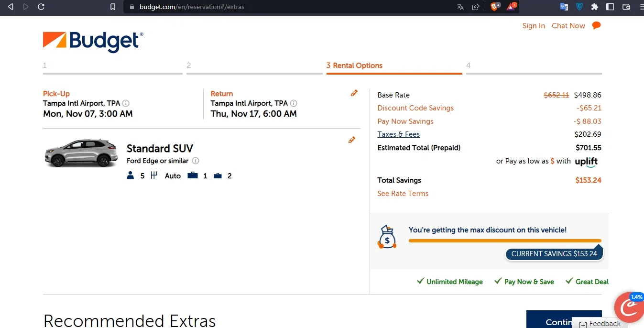Open the translate page option
The image size is (644, 328).
click(x=460, y=7)
